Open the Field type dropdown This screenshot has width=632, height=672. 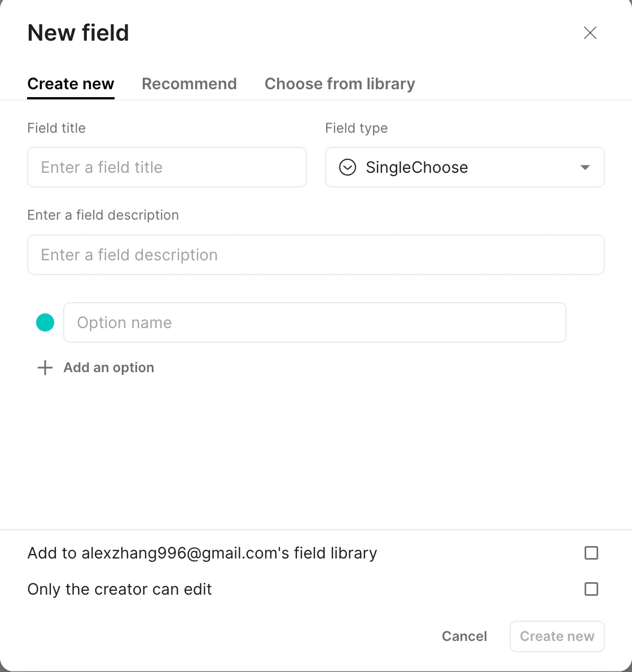[464, 167]
